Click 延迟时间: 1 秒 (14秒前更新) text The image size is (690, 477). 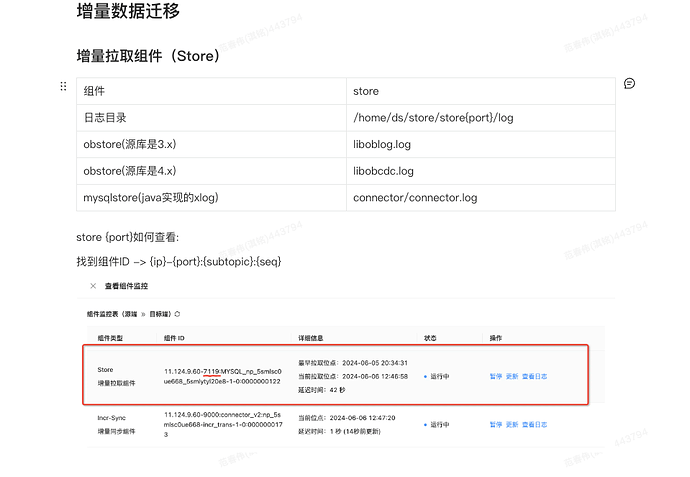tap(339, 431)
